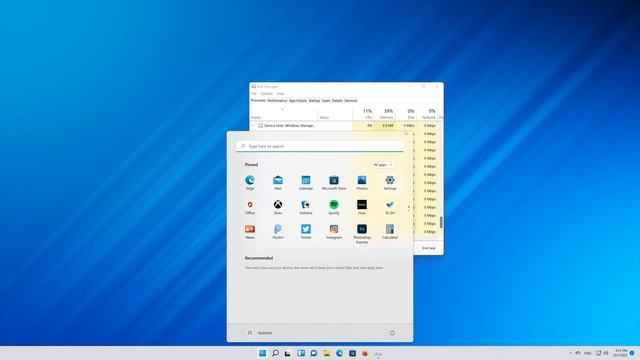Click the Start button on the taskbar
The image size is (640, 360).
pos(262,353)
